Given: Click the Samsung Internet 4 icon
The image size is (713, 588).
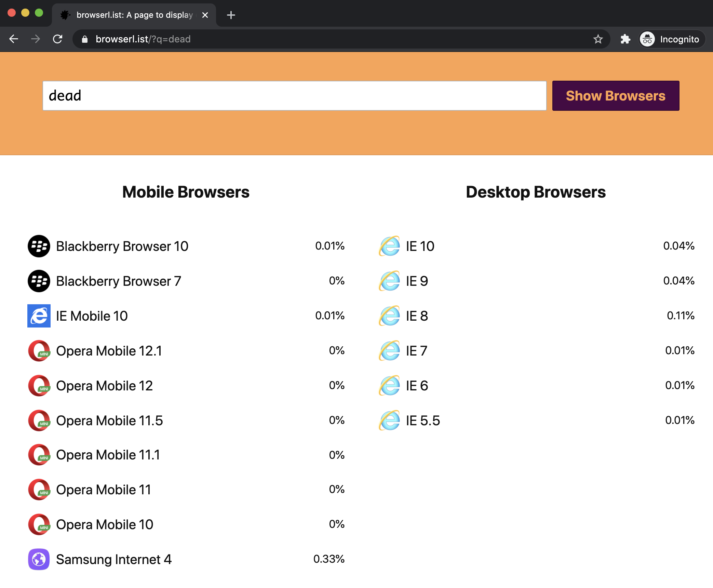Looking at the screenshot, I should click(39, 559).
